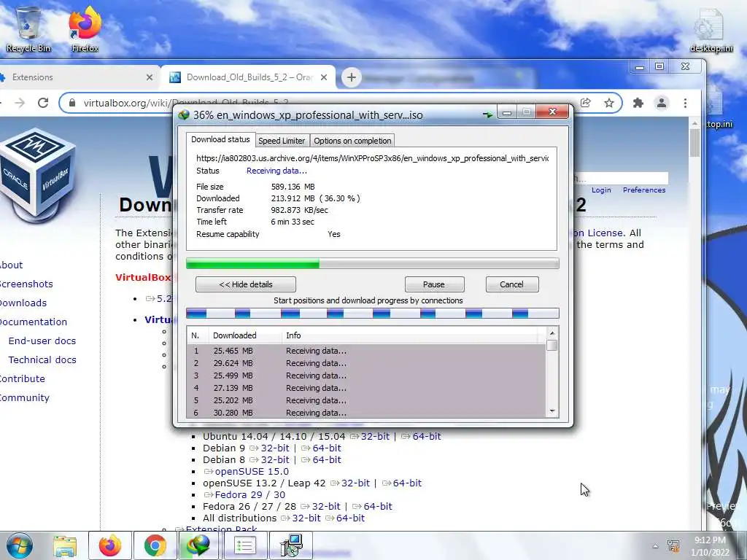
Task: Click the Downloaded column header
Action: tap(245, 335)
